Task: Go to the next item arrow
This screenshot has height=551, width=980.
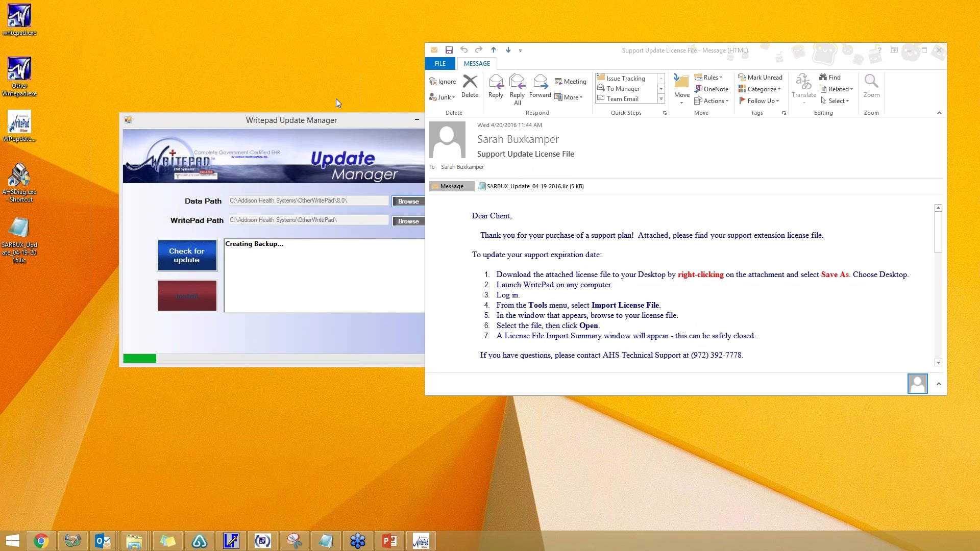Action: [x=508, y=50]
